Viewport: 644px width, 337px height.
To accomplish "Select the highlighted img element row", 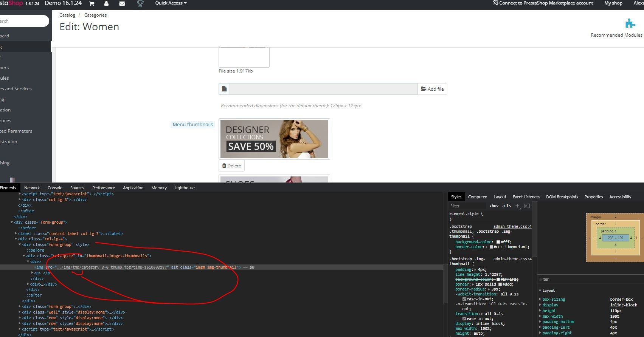I will click(221, 267).
